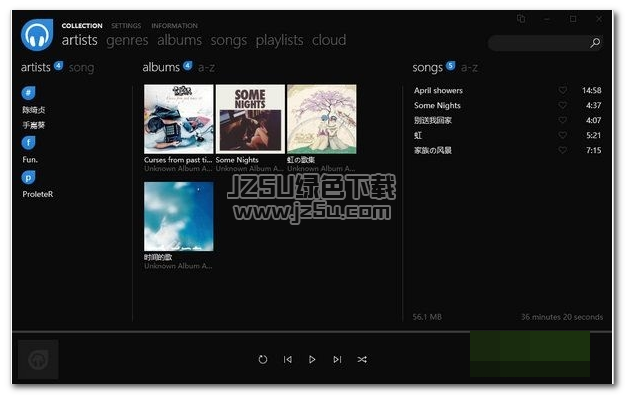Image resolution: width=625 pixels, height=395 pixels.
Task: Click the search magnifier icon
Action: [x=595, y=43]
